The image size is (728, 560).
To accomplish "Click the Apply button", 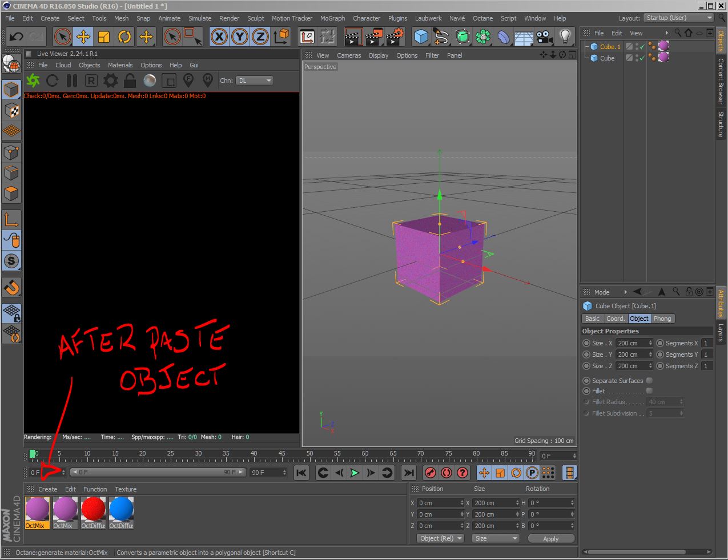I will 551,539.
